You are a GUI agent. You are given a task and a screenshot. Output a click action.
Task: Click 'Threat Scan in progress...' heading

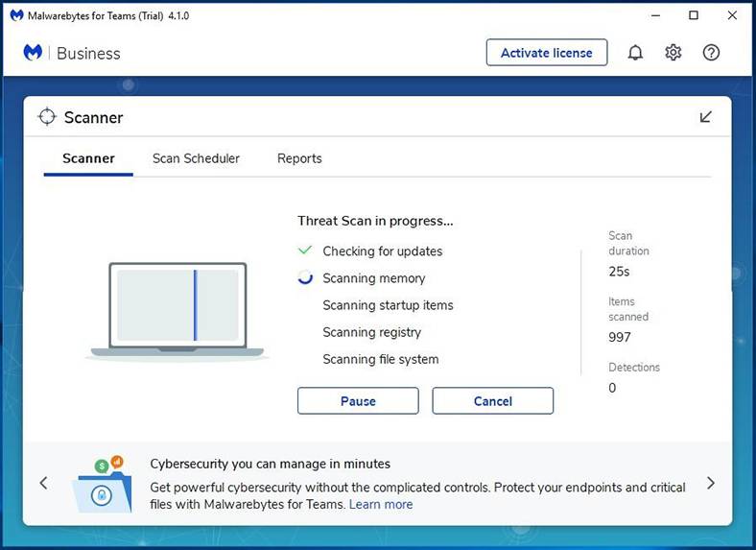click(x=375, y=221)
